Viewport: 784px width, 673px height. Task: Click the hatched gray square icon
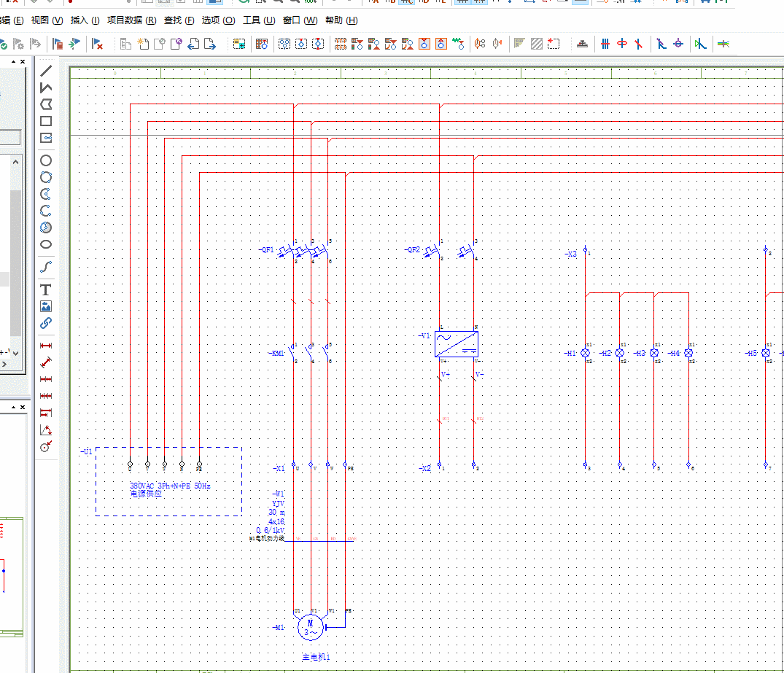click(x=537, y=44)
